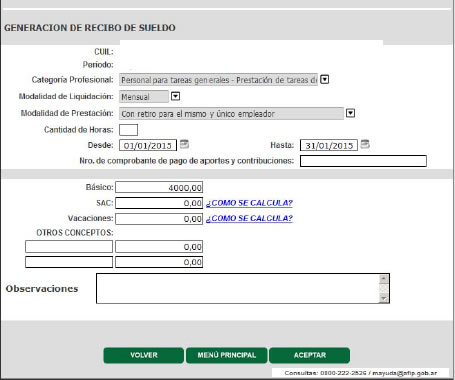Focus the second Otros Conceptos description field

point(69,262)
